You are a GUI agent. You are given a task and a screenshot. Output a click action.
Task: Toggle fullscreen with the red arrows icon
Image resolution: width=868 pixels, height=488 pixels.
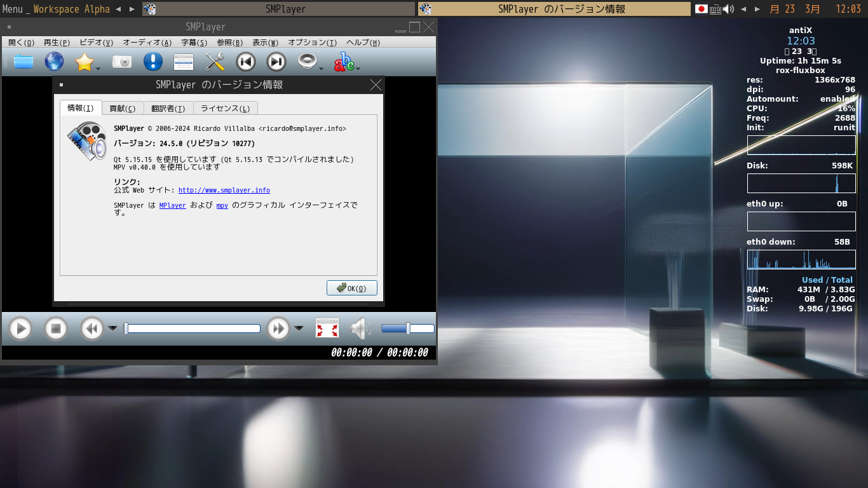pos(327,329)
